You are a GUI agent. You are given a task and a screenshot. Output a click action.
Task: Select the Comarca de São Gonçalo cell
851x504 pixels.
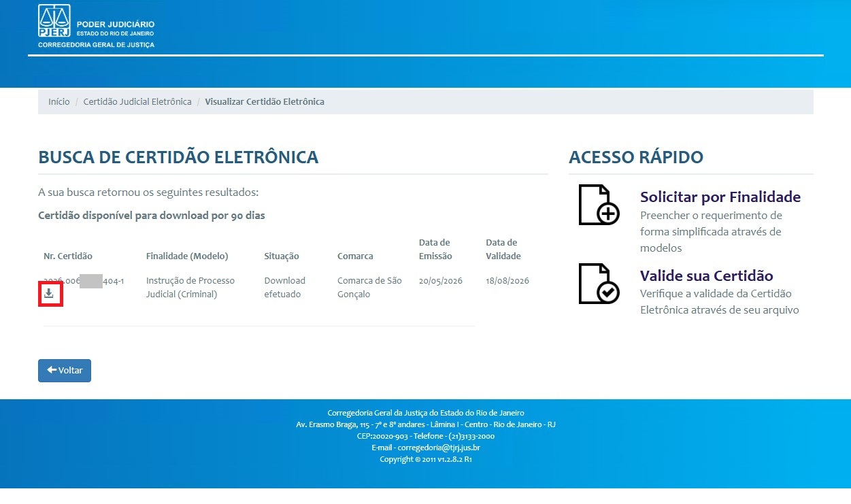click(369, 288)
